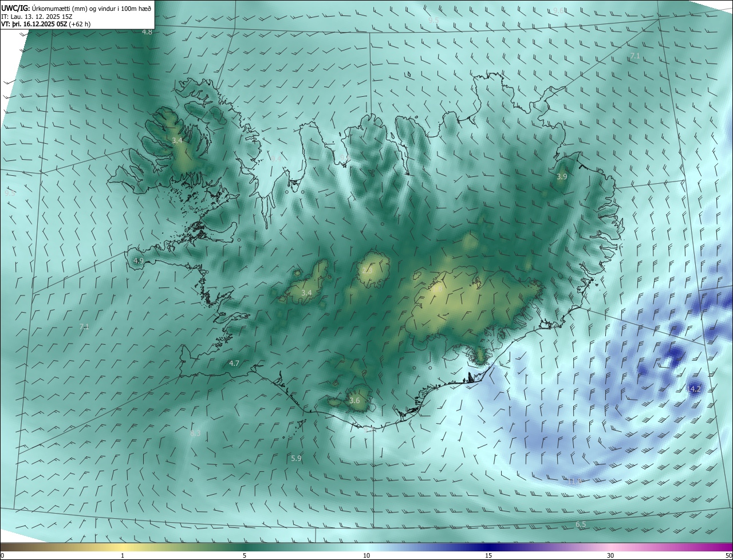The width and height of the screenshot is (733, 560).
Task: Click the 3.4 value on the Westfjords peninsula
Action: pos(177,140)
